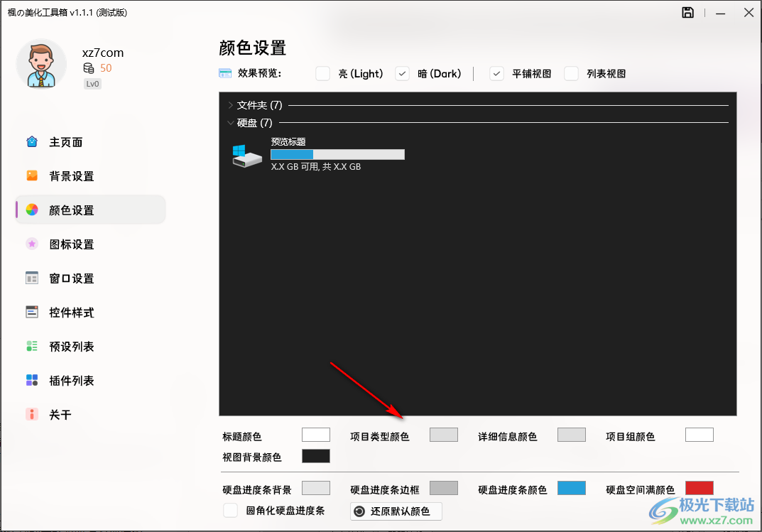Open 窗口设置 in sidebar
This screenshot has height=532, width=762.
coord(90,278)
